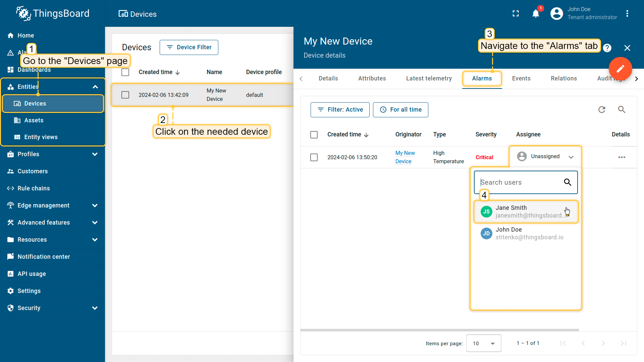Toggle fullscreen mode icon
644x362 pixels.
516,14
